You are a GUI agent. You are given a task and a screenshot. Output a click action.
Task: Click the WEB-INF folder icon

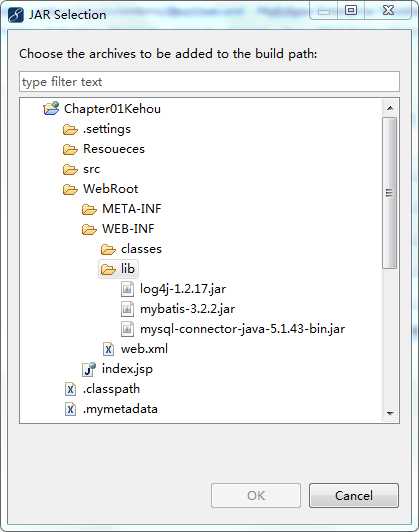[89, 229]
